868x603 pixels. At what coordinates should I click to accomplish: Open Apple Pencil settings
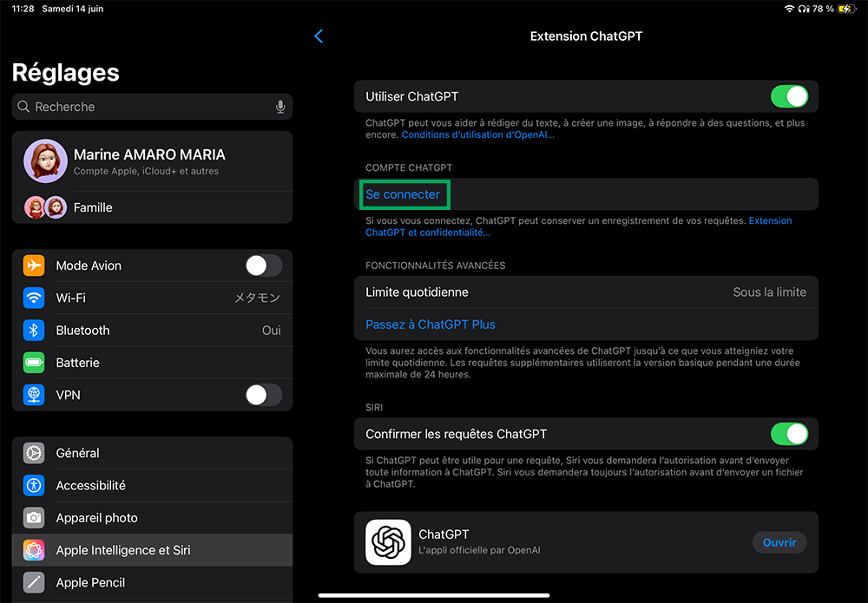90,582
